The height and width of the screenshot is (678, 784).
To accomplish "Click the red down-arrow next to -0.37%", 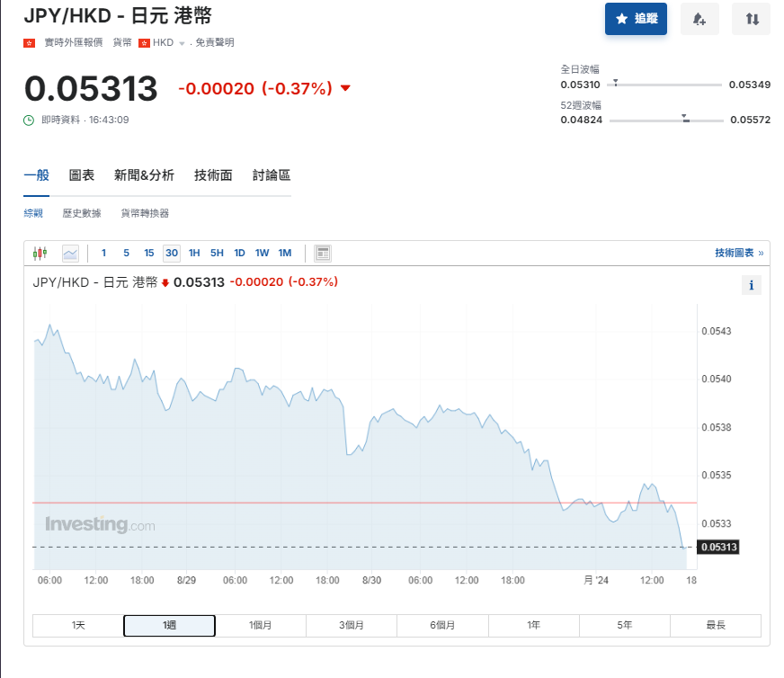I will [345, 88].
